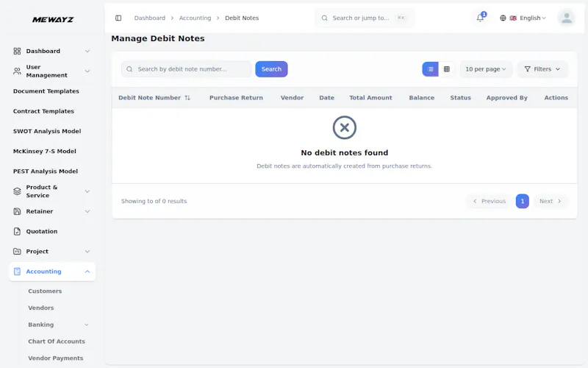Screen dimensions: 588x368
Task: Switch to list view
Action: (431, 69)
